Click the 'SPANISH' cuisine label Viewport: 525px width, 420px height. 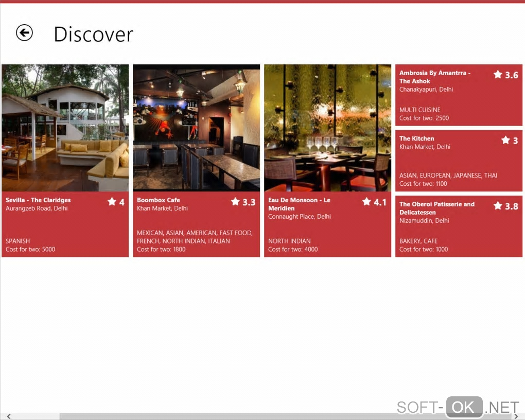17,241
